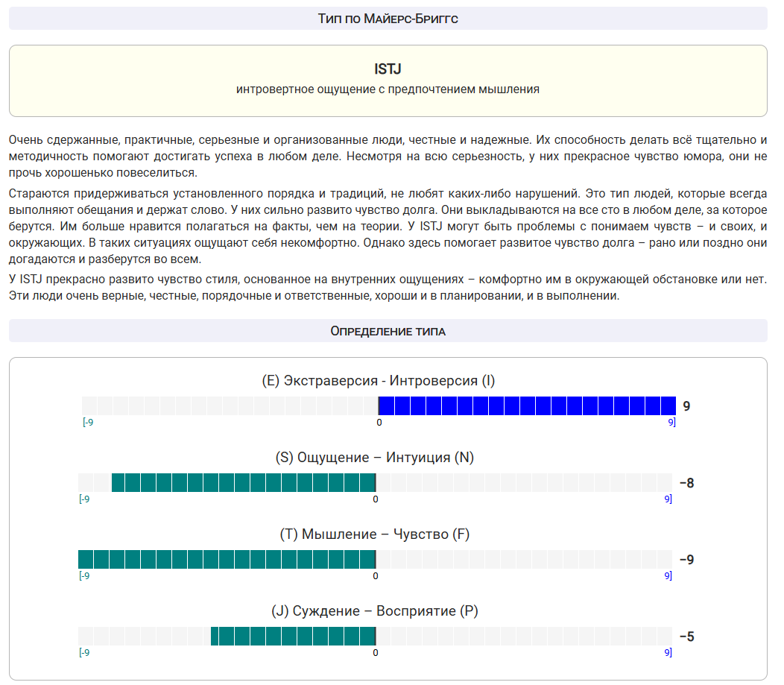Click the '[-9' minimum label under Judging-Perceiving bar

tap(84, 652)
